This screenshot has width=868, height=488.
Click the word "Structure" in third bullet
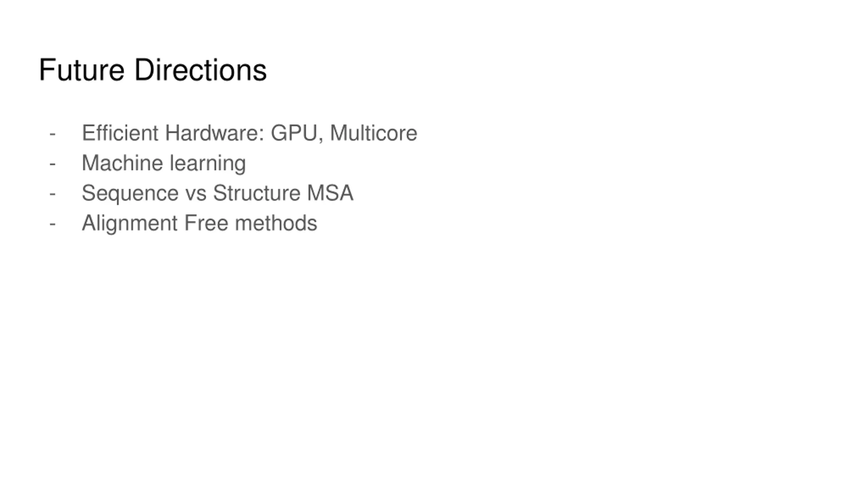coord(257,193)
